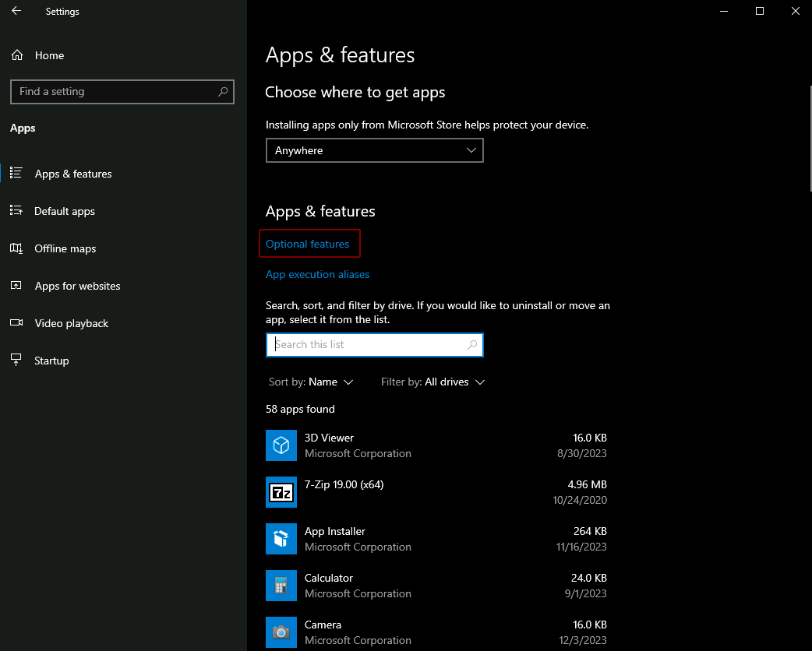
Task: Click the App Installer app icon
Action: pyautogui.click(x=281, y=539)
